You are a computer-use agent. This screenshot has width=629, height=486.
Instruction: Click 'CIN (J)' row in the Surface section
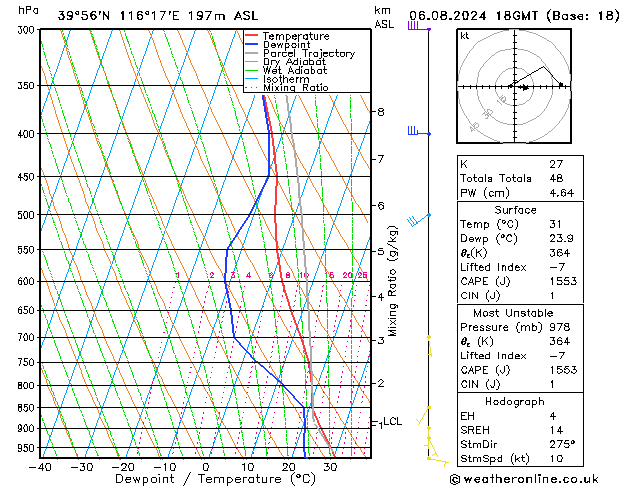click(x=520, y=296)
